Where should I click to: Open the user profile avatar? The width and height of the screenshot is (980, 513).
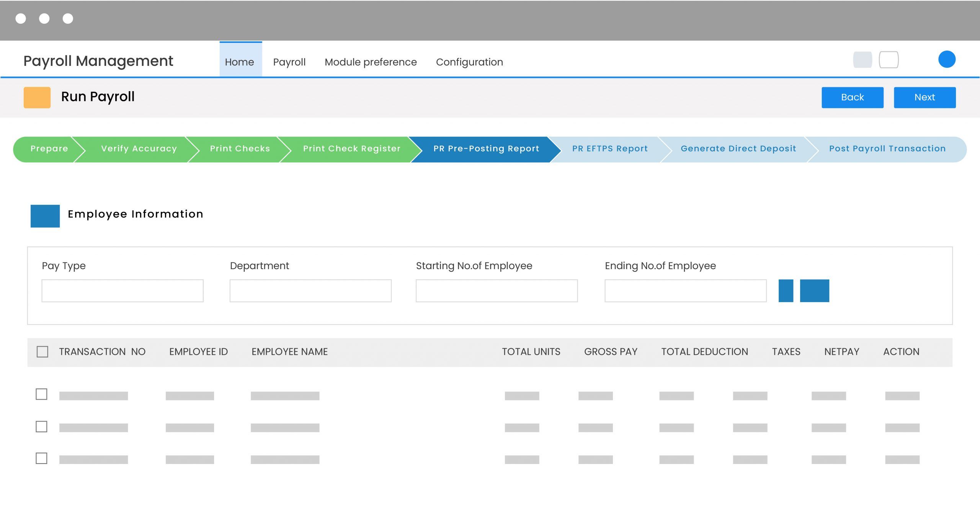947,59
